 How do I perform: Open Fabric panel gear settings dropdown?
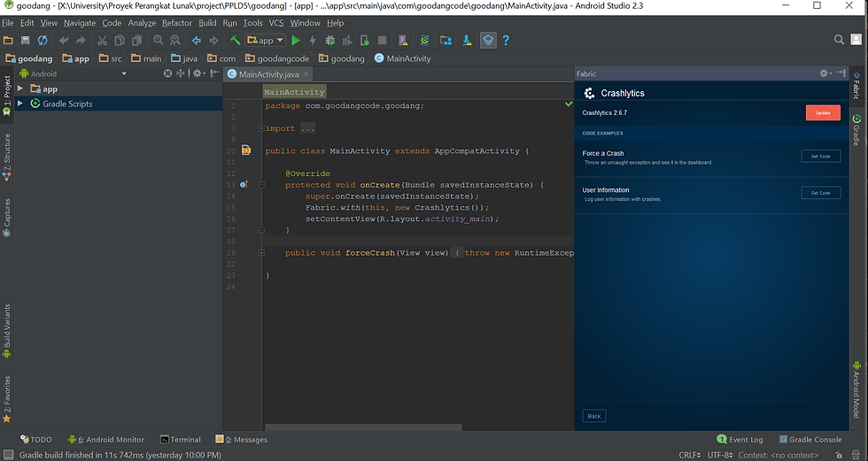(x=825, y=73)
